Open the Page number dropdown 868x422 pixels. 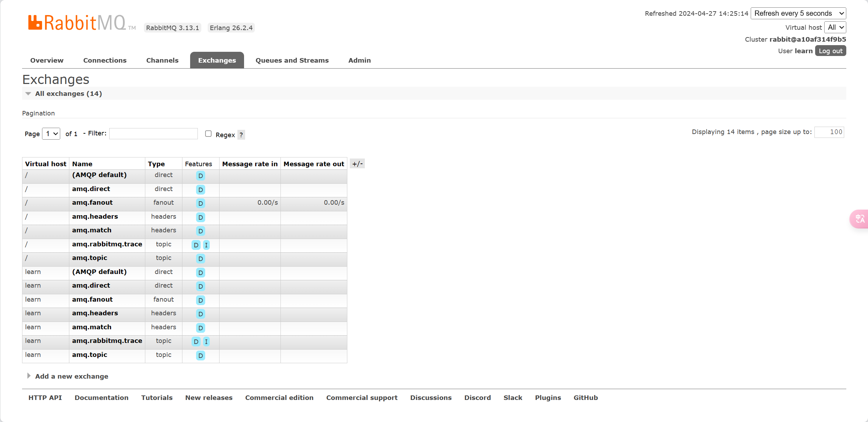click(51, 134)
